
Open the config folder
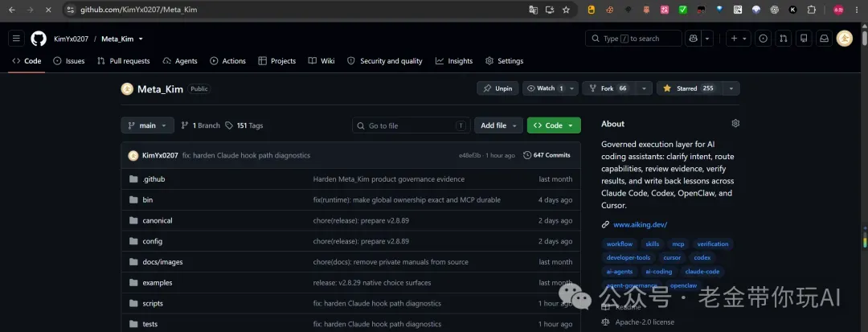[152, 241]
